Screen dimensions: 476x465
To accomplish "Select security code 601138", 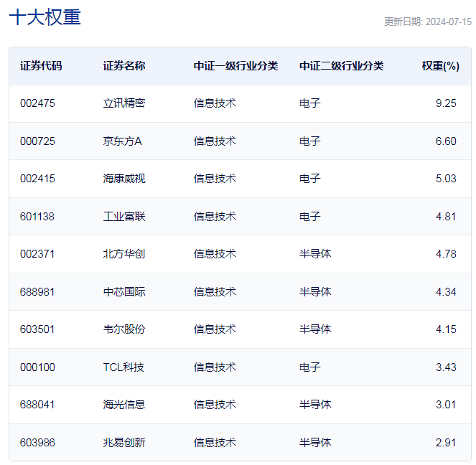I will point(37,217).
